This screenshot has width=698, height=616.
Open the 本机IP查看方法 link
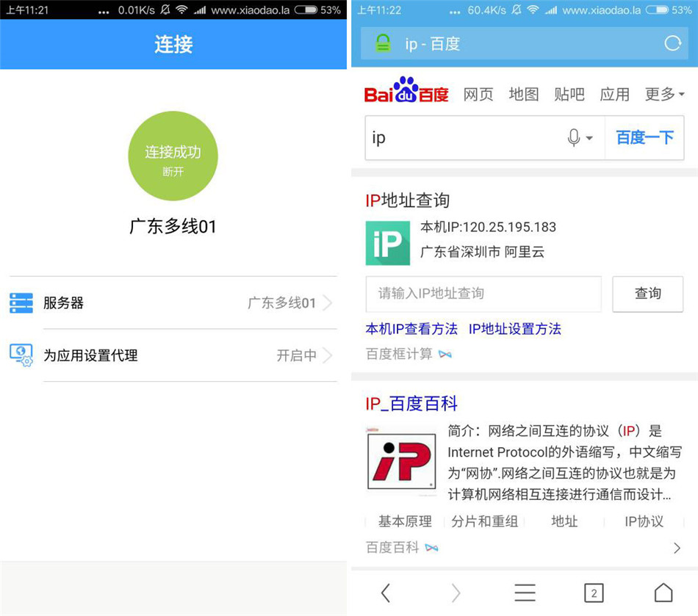tap(411, 329)
